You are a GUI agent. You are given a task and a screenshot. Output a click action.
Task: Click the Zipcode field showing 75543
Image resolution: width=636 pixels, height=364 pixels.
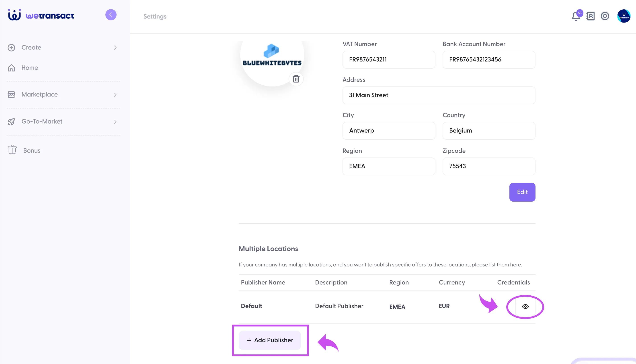[x=489, y=166]
